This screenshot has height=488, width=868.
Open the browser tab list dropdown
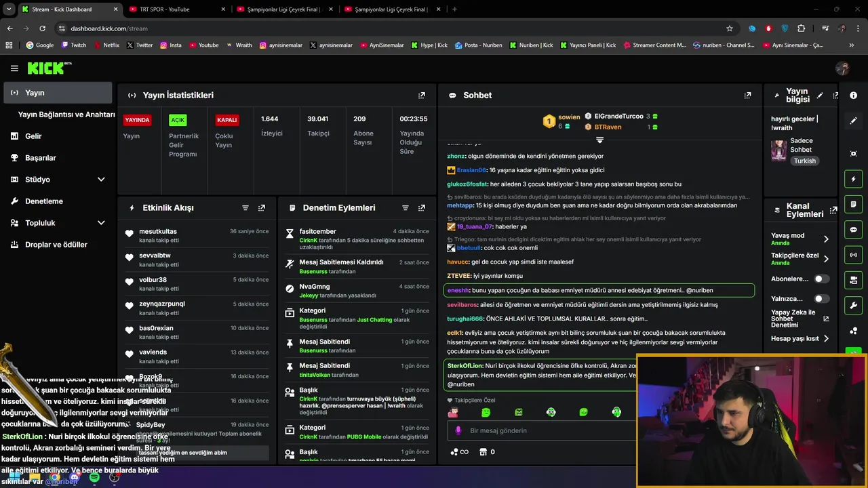click(9, 9)
